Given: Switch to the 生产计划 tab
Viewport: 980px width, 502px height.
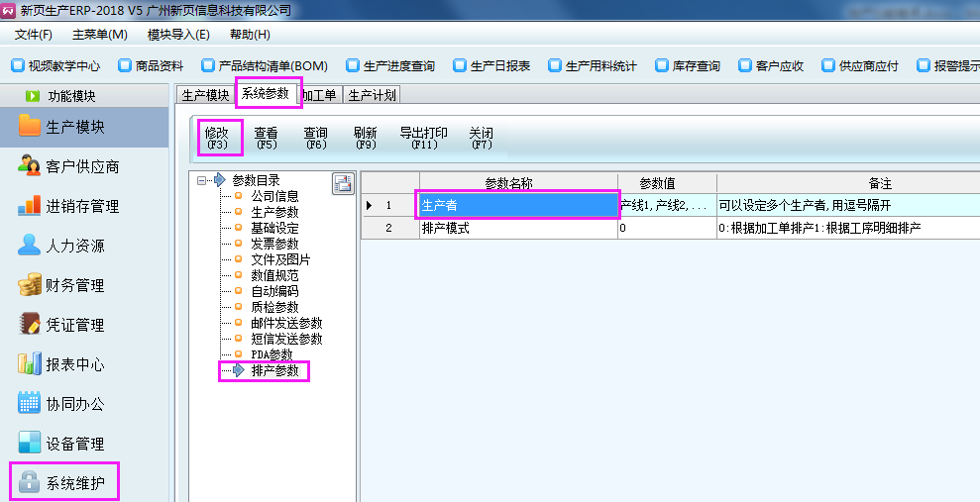Looking at the screenshot, I should coord(372,95).
